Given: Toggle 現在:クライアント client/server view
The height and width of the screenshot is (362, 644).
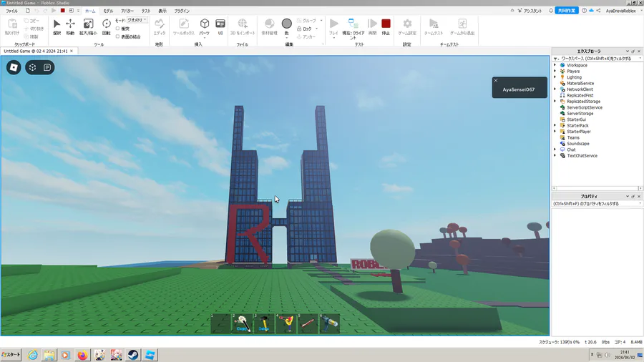Looking at the screenshot, I should 353,29.
